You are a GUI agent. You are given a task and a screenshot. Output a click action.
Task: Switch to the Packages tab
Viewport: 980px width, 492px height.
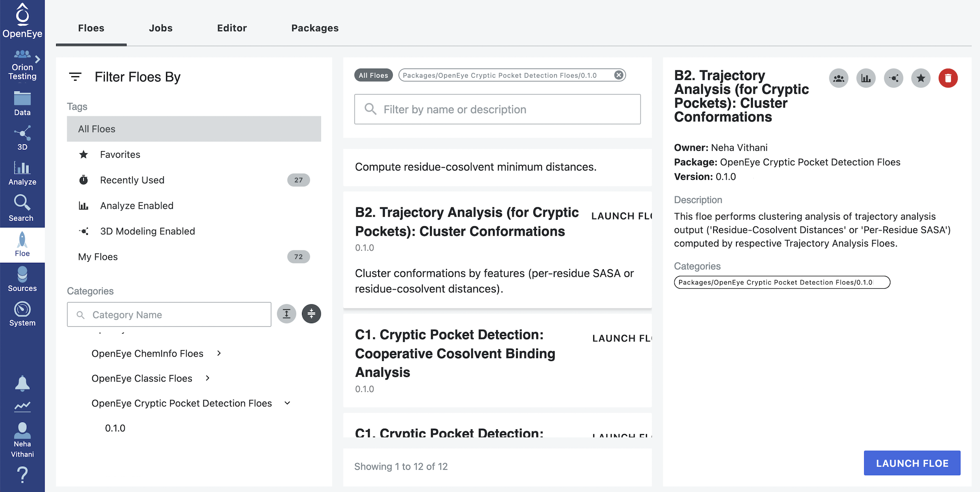click(314, 28)
